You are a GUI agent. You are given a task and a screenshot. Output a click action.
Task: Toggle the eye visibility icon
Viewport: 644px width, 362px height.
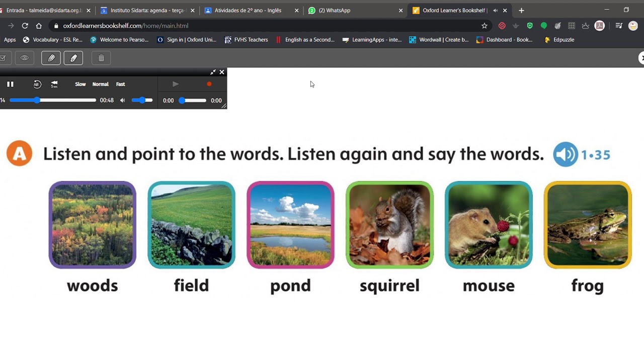click(24, 58)
